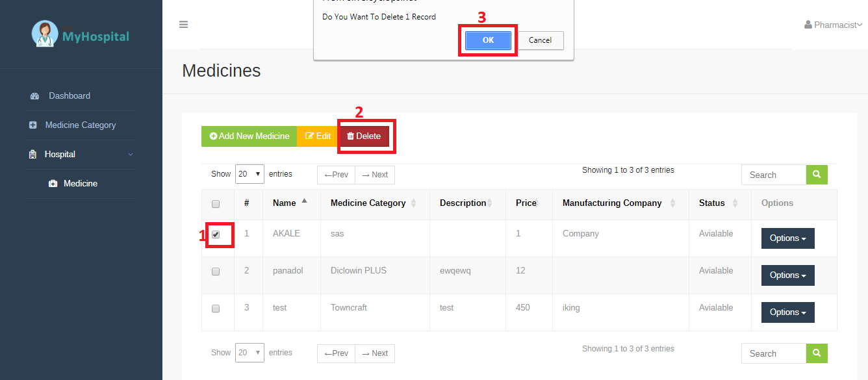Go to Next page below table
The width and height of the screenshot is (868, 380).
tap(375, 353)
